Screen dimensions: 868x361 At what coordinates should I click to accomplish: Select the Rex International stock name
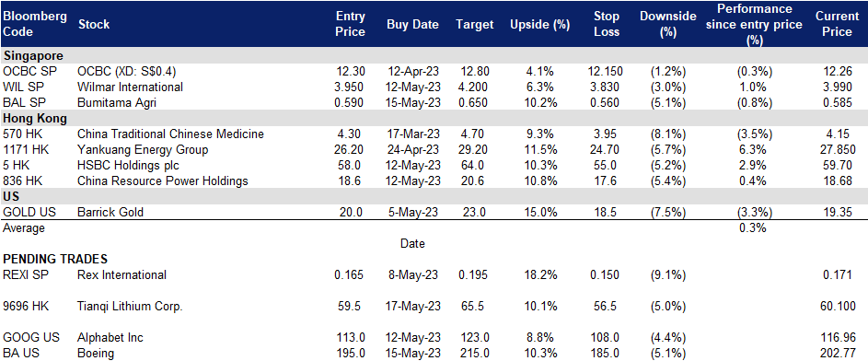click(x=122, y=274)
